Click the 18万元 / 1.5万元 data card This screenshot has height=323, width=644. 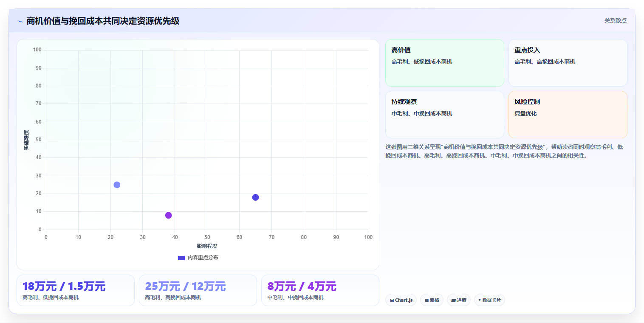76,290
